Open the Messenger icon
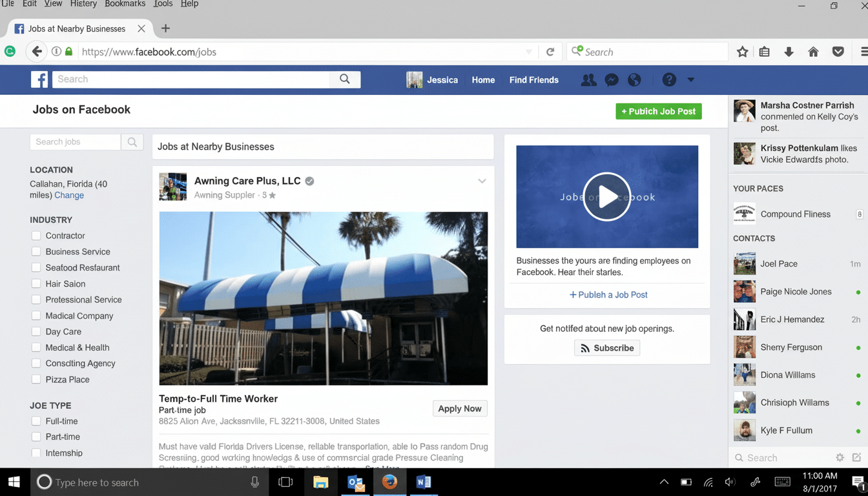868x496 pixels. point(611,79)
